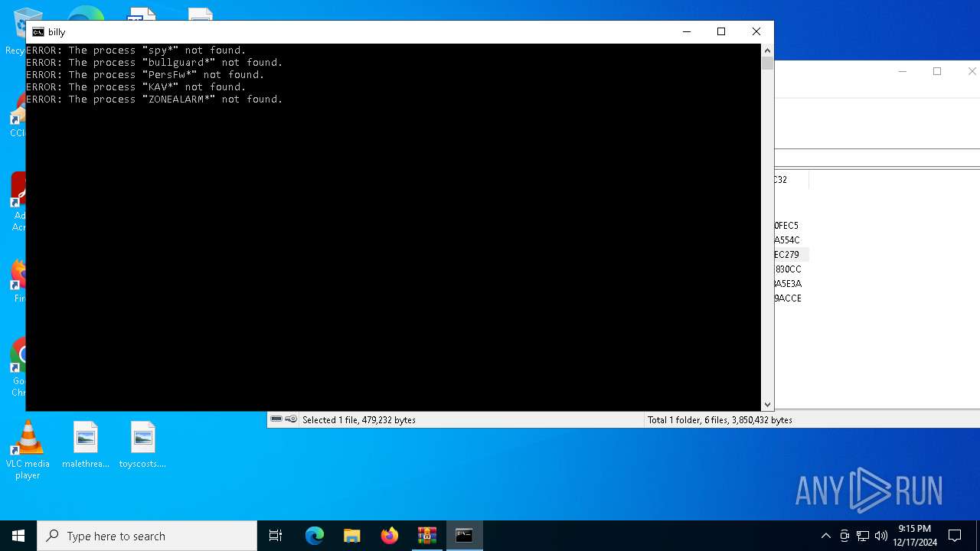The height and width of the screenshot is (551, 980).
Task: Maximize the background WinRAR window
Action: point(937,71)
